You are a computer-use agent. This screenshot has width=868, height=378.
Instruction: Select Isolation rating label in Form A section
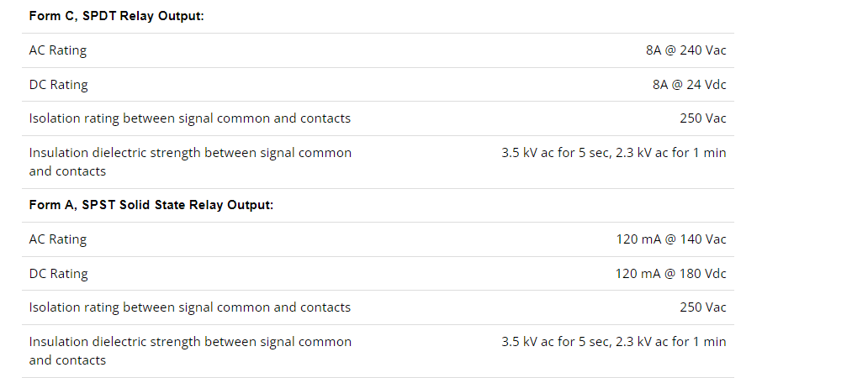(190, 307)
